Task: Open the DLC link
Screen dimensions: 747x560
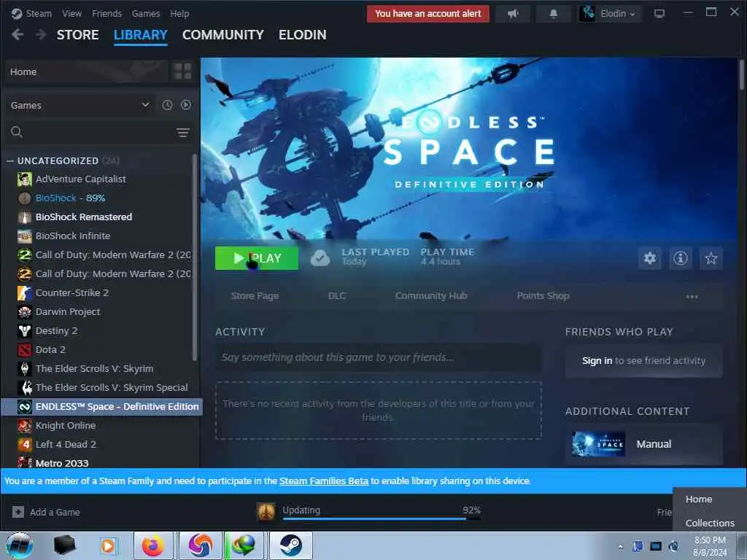Action: (x=337, y=296)
